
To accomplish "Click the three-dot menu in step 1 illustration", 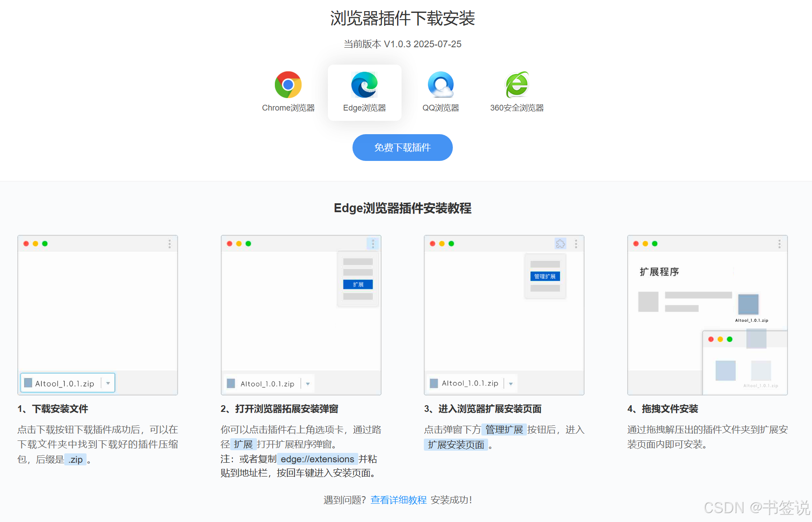I will [x=170, y=244].
